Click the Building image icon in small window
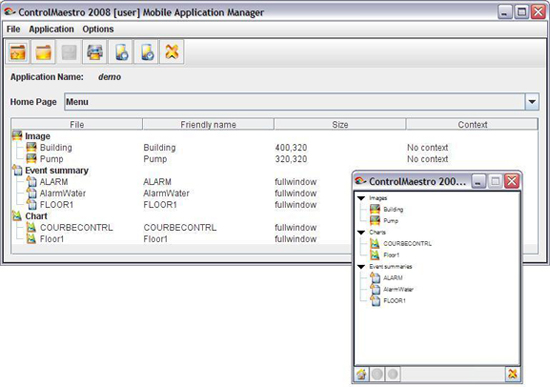 coord(375,209)
